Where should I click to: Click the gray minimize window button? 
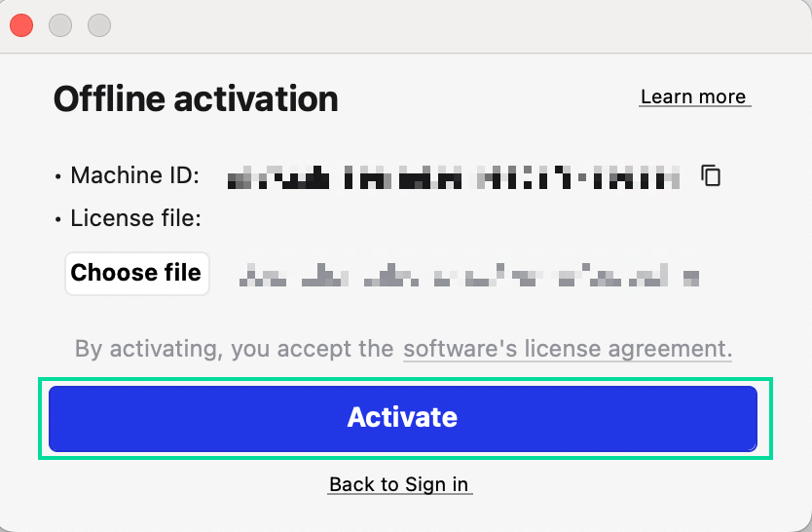[x=60, y=25]
